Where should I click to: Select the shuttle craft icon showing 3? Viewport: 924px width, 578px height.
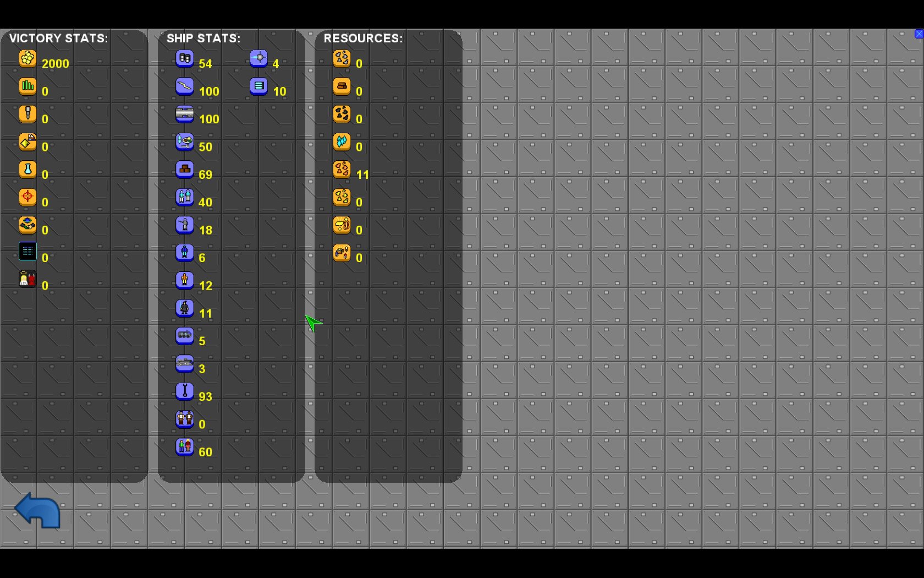pyautogui.click(x=185, y=363)
